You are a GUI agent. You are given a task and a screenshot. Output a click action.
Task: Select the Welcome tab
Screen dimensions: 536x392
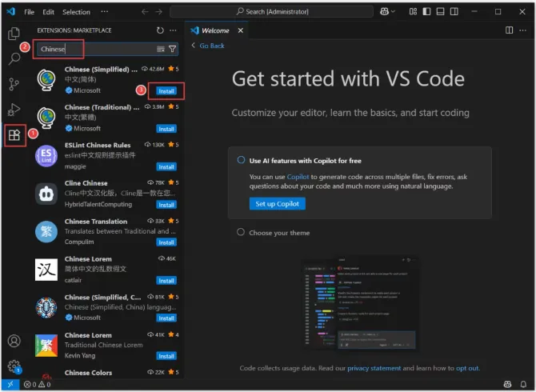point(215,30)
